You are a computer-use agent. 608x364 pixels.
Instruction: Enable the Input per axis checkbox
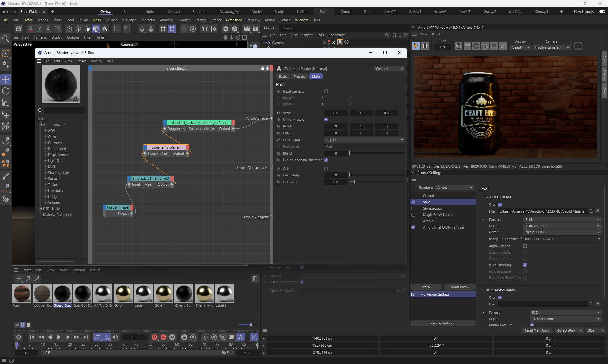click(326, 91)
